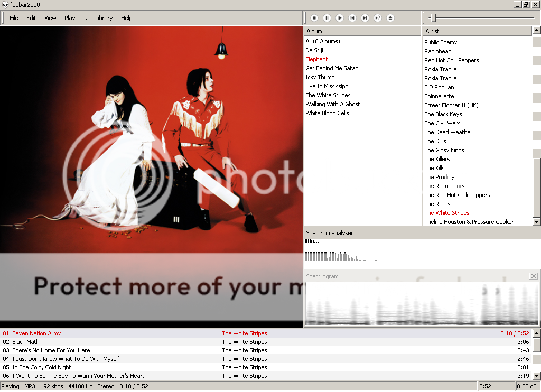The width and height of the screenshot is (541, 392).
Task: Choose The Killers from the Artist list
Action: point(437,158)
